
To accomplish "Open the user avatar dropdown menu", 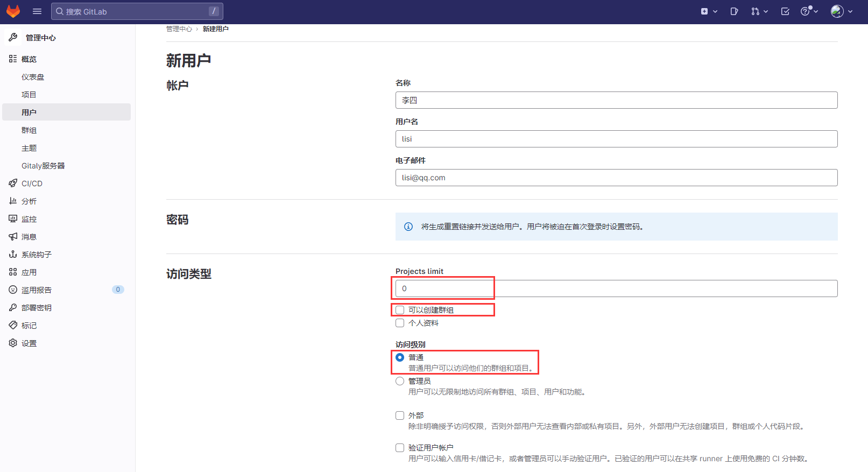I will point(842,11).
